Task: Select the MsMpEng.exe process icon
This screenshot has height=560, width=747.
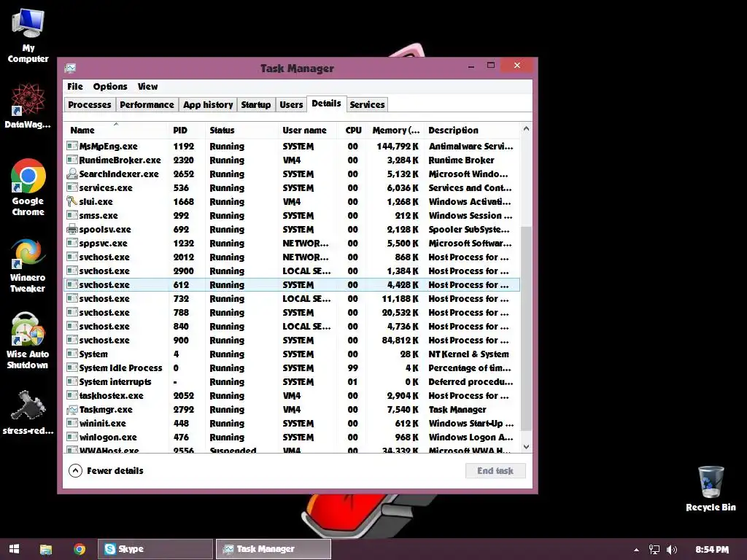Action: tap(72, 146)
